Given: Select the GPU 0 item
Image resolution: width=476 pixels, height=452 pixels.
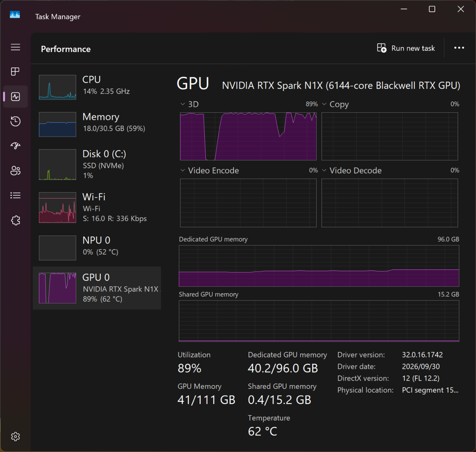Looking at the screenshot, I should click(x=97, y=288).
